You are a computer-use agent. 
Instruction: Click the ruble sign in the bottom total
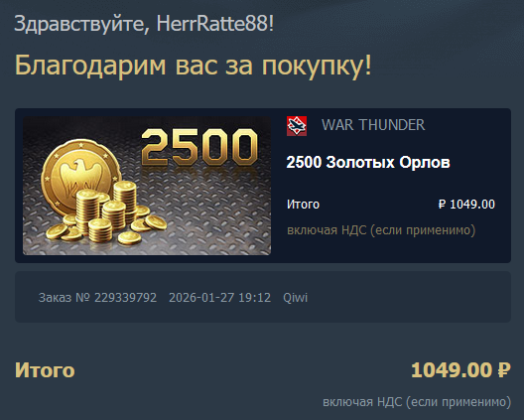(504, 370)
